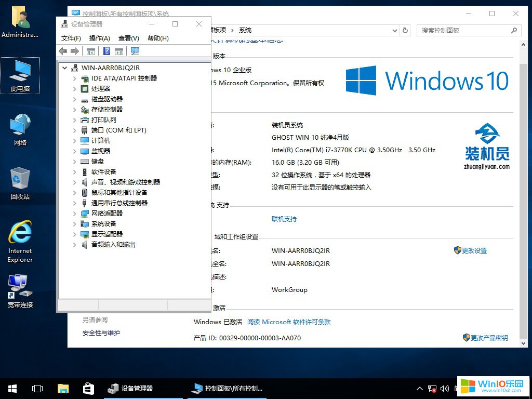532x399 pixels.
Task: Click the show/hide action pane toolbar icon
Action: coord(119,51)
